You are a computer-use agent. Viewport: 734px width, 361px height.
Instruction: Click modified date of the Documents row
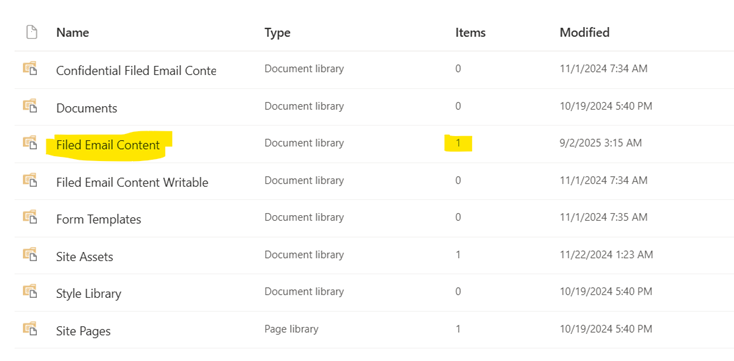[x=606, y=106]
